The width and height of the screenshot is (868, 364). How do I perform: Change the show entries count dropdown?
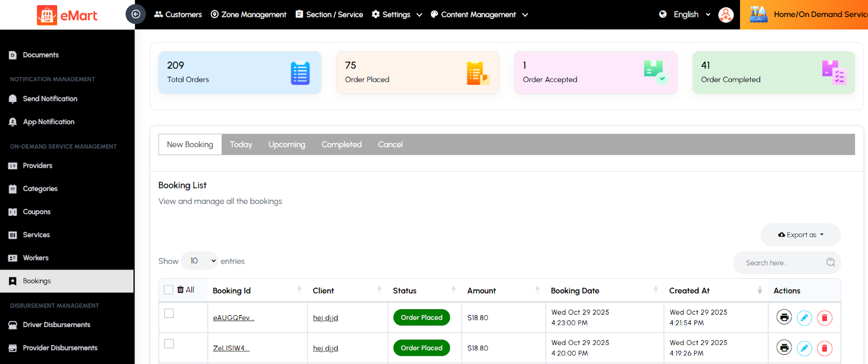[x=200, y=261]
